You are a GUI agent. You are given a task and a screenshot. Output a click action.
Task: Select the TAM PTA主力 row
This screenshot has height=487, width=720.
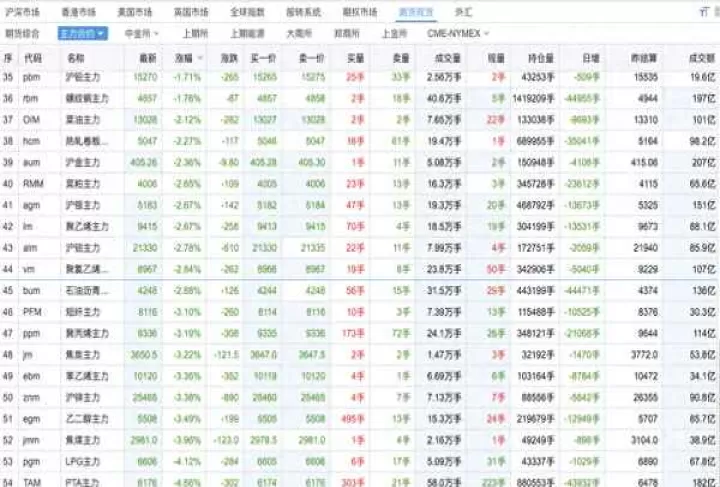point(360,481)
